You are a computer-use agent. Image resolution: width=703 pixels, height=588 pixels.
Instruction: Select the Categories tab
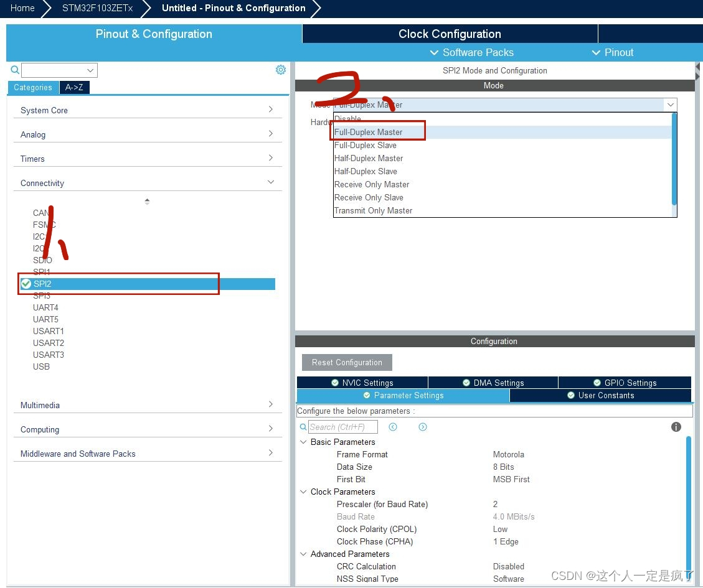[33, 87]
